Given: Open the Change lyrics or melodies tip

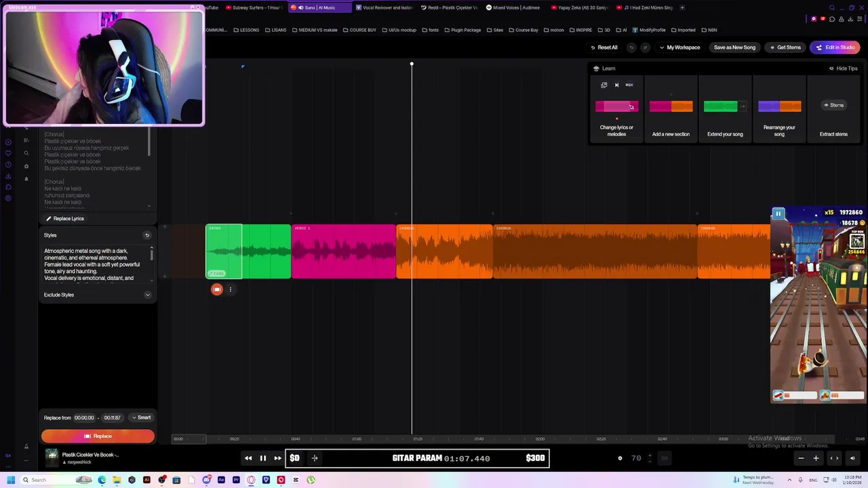Looking at the screenshot, I should point(616,108).
